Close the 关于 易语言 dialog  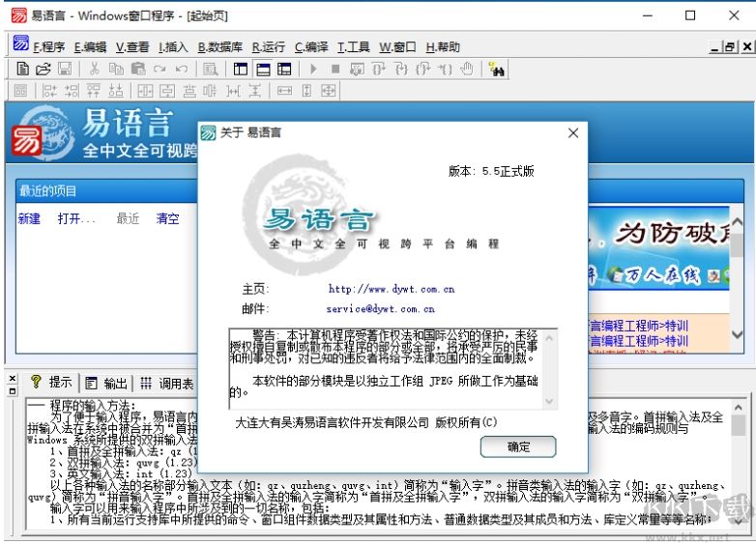pyautogui.click(x=573, y=133)
